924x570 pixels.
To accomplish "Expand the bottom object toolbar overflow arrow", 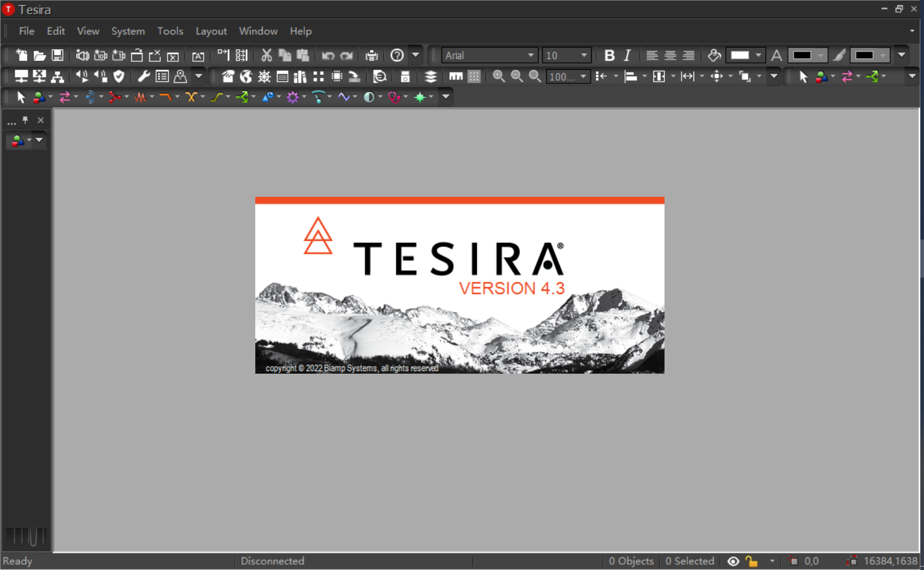I will (x=446, y=97).
